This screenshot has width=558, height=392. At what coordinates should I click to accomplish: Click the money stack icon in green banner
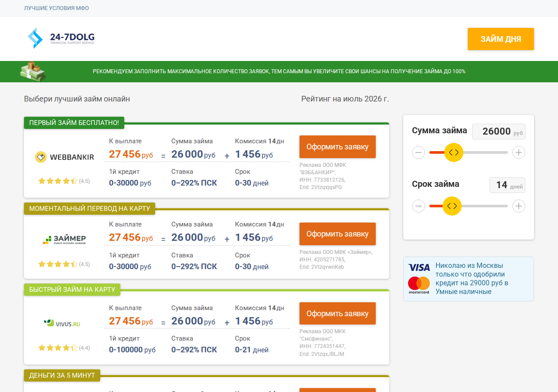(33, 71)
